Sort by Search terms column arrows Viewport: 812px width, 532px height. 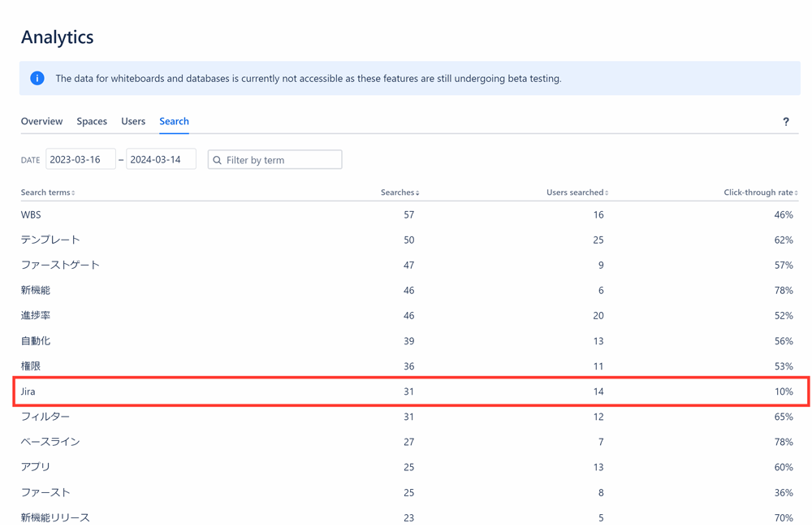(x=74, y=192)
